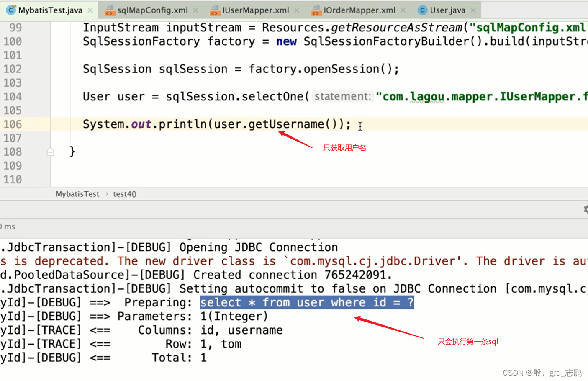Click the 'statement:' parameter hint
The width and height of the screenshot is (588, 381).
(x=342, y=97)
